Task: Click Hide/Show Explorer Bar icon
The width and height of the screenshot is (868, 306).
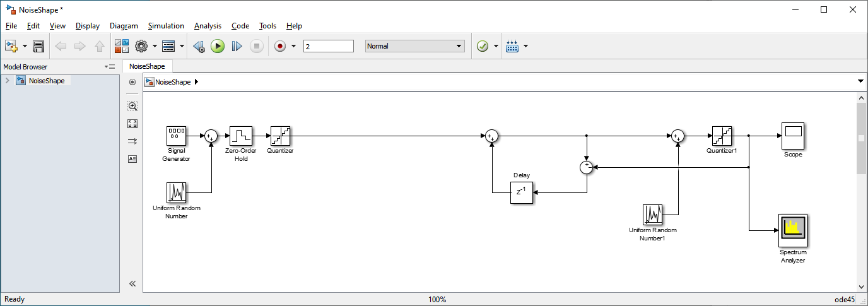Action: click(x=132, y=82)
